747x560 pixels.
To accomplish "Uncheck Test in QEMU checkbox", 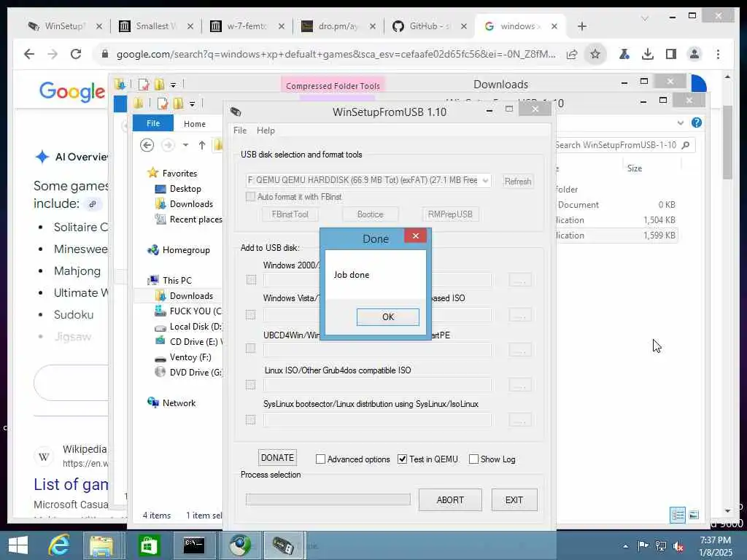I will point(403,459).
